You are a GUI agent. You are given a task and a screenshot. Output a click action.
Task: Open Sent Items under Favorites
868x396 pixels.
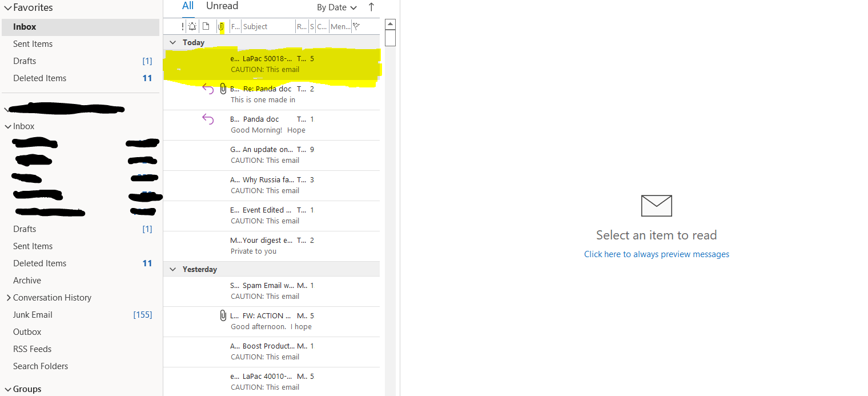[x=81, y=44]
